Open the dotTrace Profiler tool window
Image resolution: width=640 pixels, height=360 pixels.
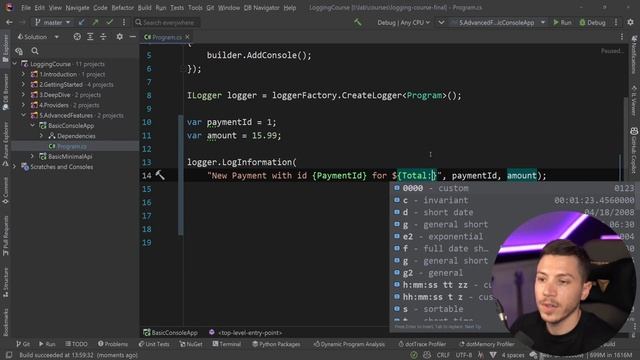[422, 344]
